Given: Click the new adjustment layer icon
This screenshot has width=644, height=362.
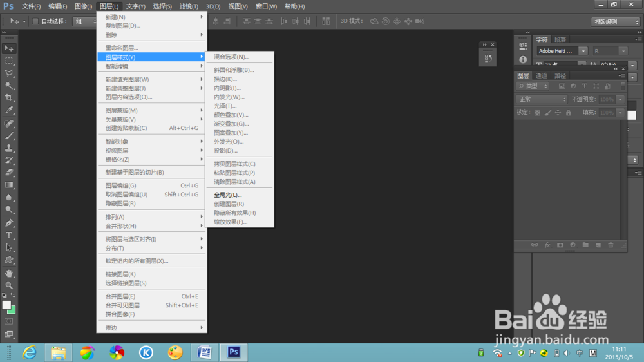Looking at the screenshot, I should pyautogui.click(x=573, y=245).
